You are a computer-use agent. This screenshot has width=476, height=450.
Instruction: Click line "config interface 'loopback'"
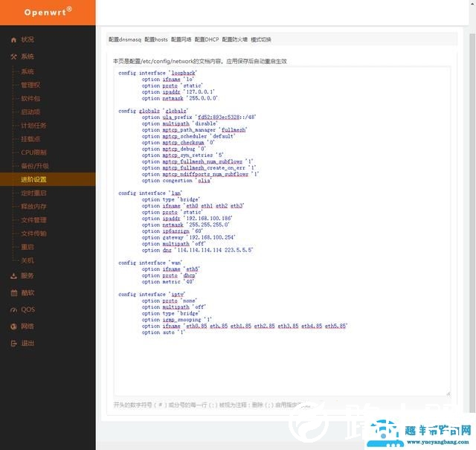158,73
